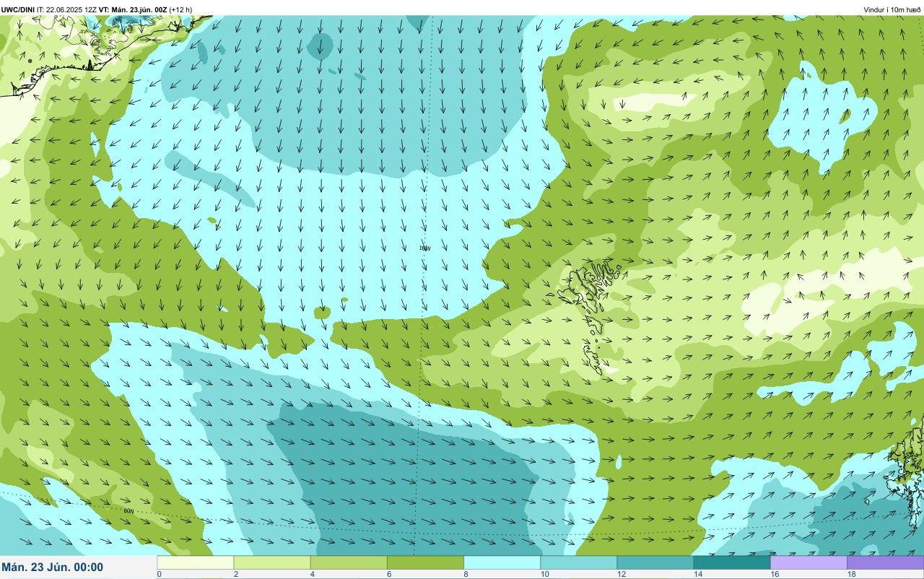Viewport: 924px width, 579px height.
Task: Click the legend scale value "0"
Action: click(x=159, y=574)
